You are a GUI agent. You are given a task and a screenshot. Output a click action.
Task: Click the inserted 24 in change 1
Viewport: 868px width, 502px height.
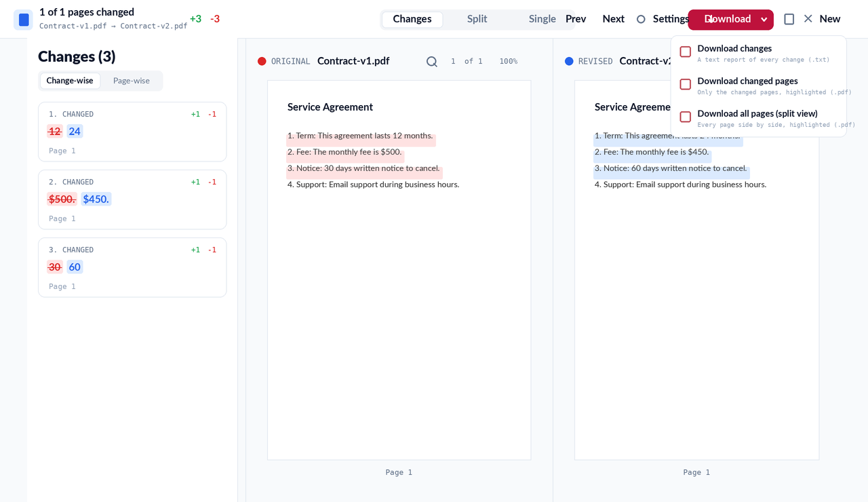[75, 132]
